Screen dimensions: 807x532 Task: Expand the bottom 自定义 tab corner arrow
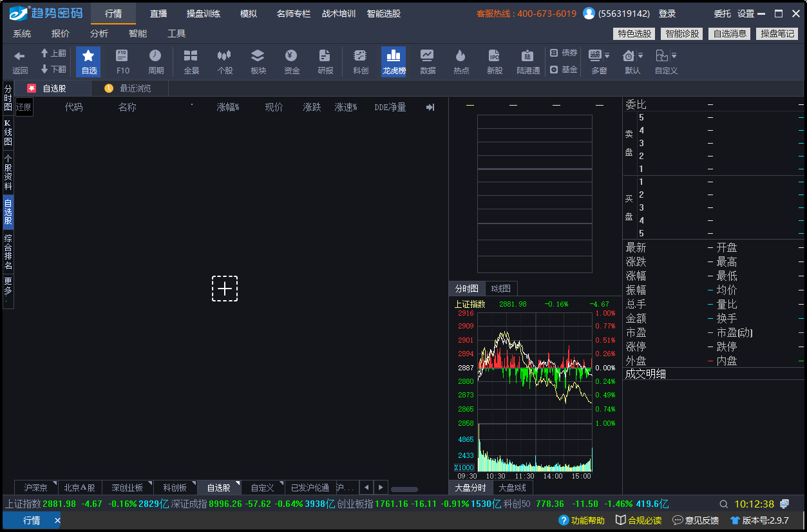tap(281, 483)
